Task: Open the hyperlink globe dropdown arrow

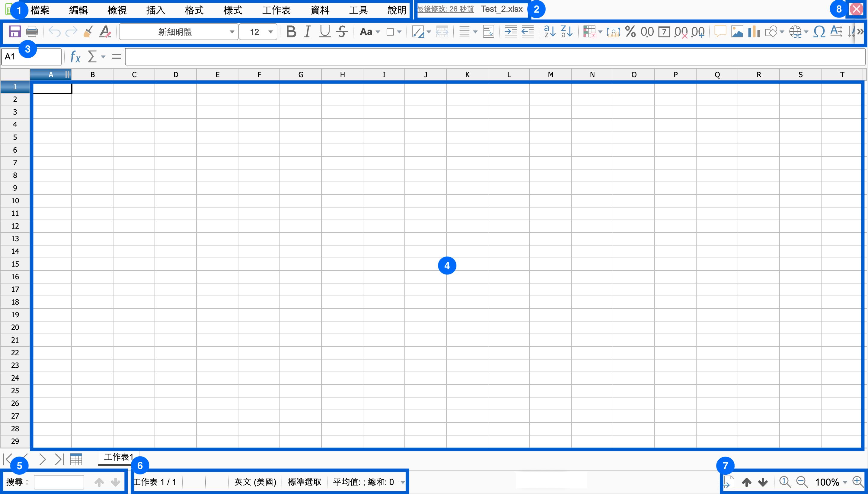Action: pos(806,32)
